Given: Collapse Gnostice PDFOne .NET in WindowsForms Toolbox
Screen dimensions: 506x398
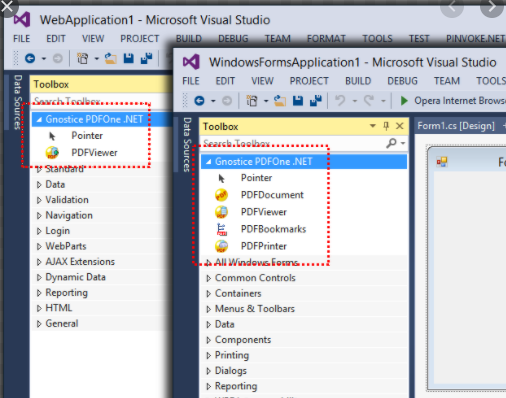Looking at the screenshot, I should [x=209, y=162].
